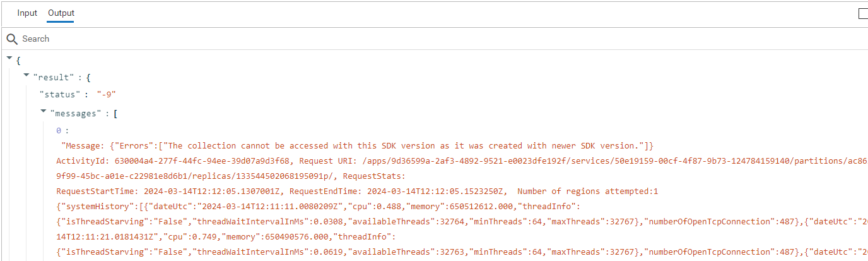This screenshot has height=261, width=868.
Task: Click the opening curly brace of root
Action: 18,61
